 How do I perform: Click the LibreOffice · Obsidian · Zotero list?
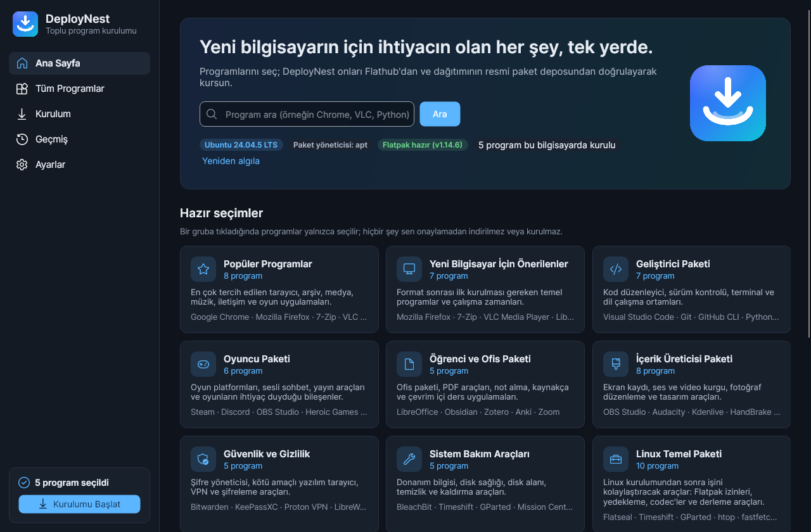[478, 412]
